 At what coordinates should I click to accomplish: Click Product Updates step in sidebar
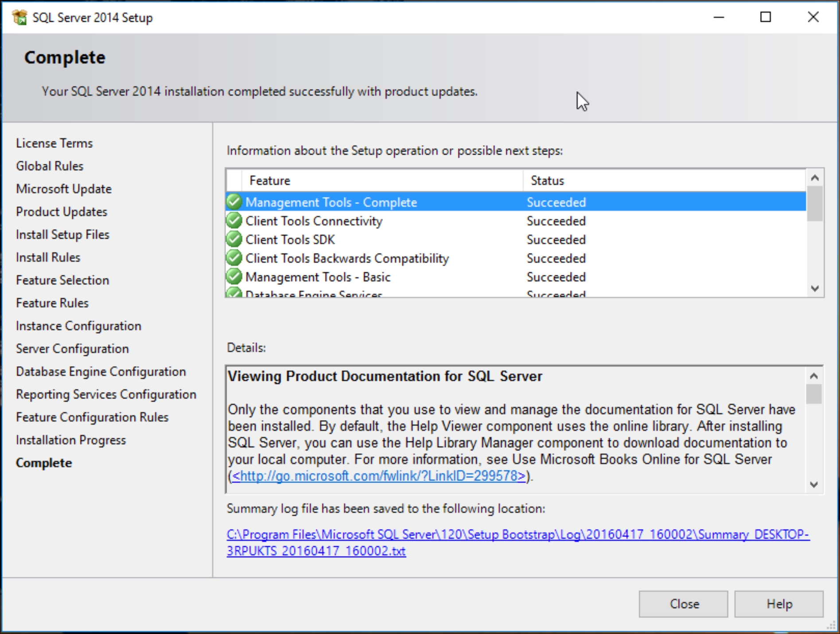[x=62, y=212]
